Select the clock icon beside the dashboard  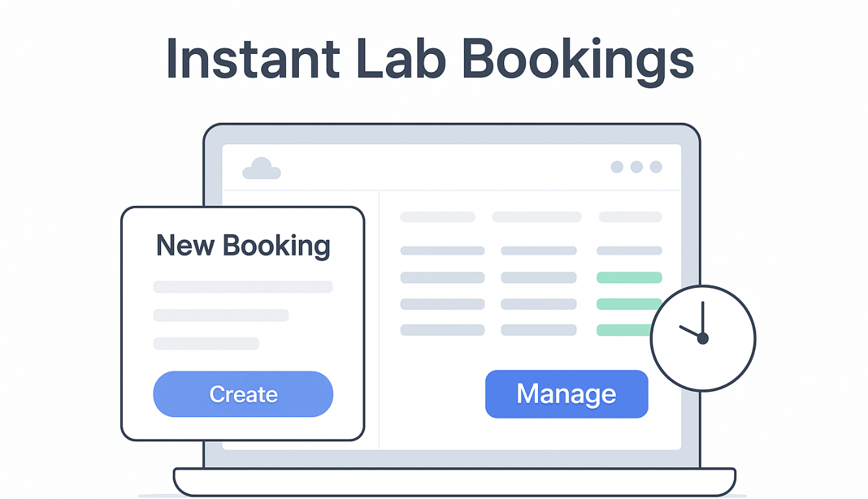click(702, 337)
